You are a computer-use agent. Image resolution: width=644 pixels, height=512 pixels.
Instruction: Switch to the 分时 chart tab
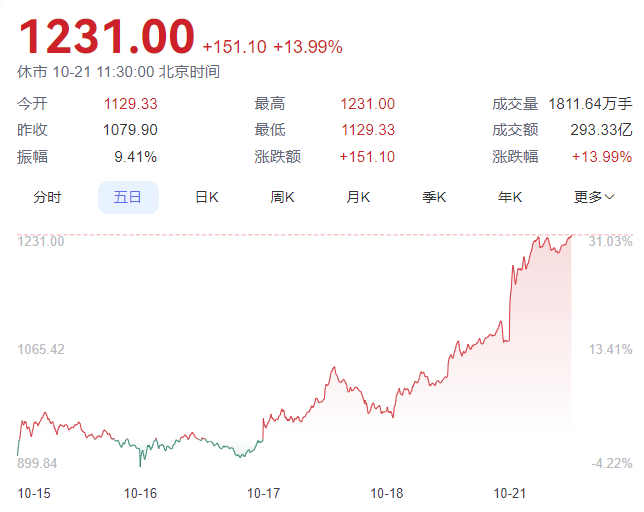47,197
